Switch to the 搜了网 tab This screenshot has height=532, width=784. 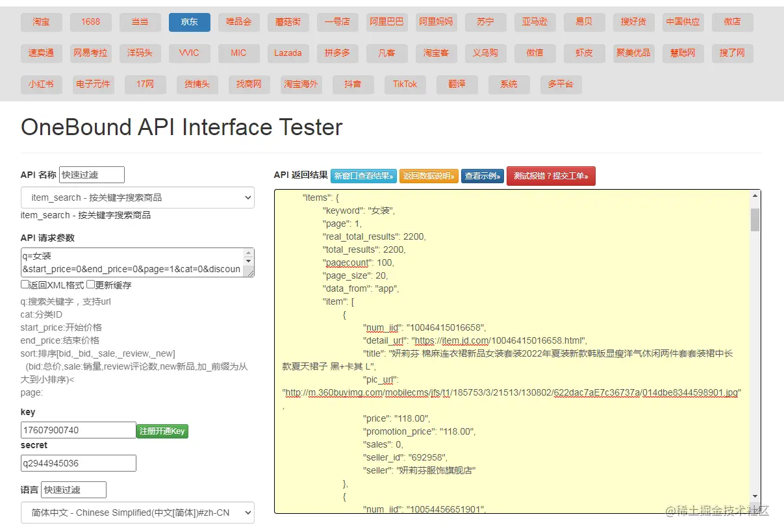point(733,53)
